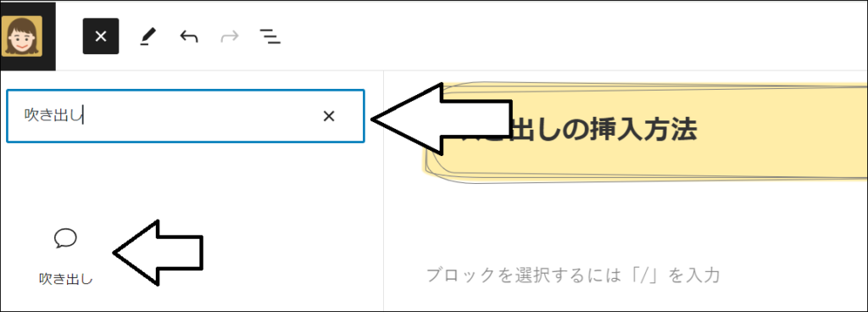Image resolution: width=868 pixels, height=312 pixels.
Task: Open the document overview list view
Action: (270, 37)
